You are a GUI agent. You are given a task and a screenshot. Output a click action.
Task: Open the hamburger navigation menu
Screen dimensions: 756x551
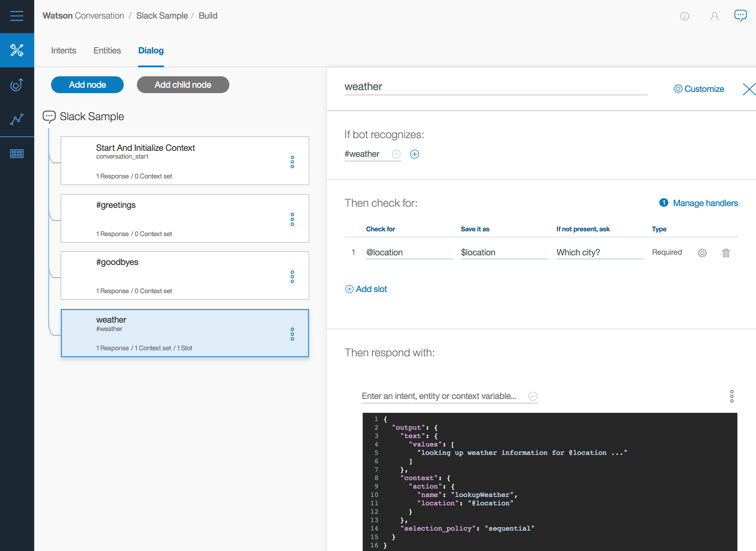pos(17,16)
